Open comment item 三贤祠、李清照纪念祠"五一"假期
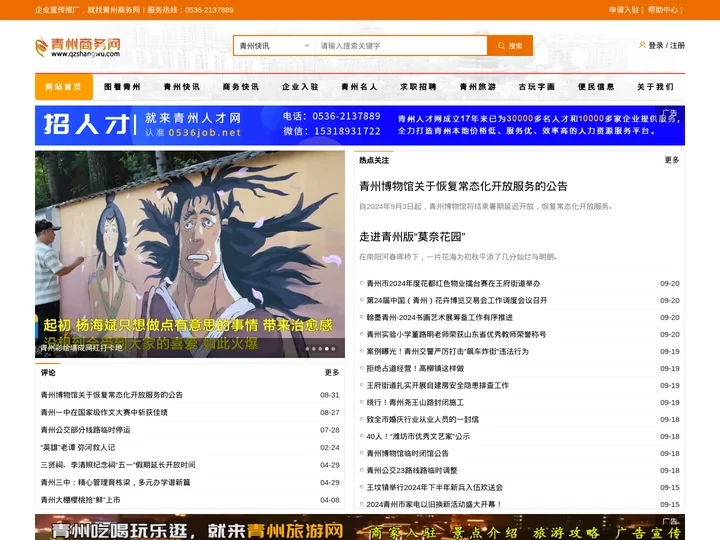Screen dimensions: 720x540 (x=118, y=465)
